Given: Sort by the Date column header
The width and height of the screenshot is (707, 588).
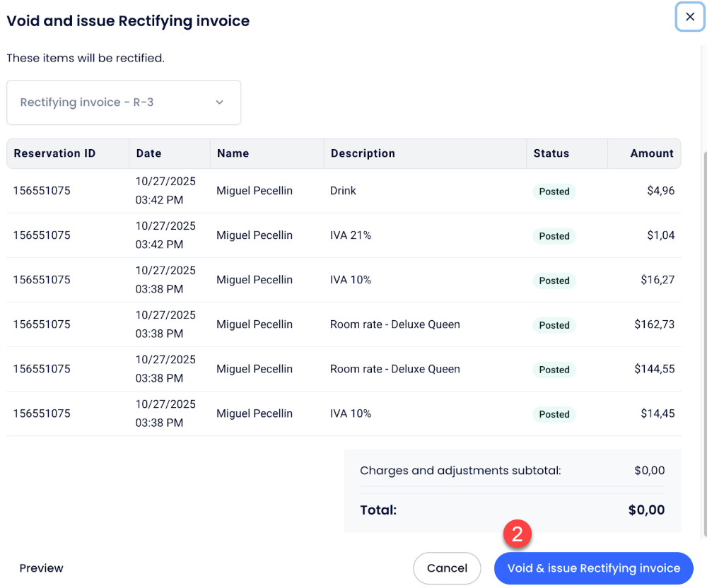Looking at the screenshot, I should point(149,153).
